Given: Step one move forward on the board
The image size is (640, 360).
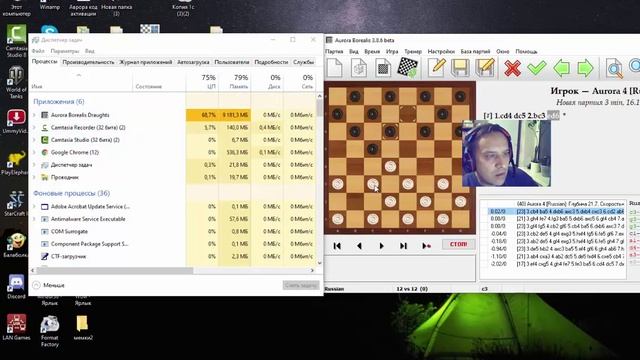Looking at the screenshot, I should 382,246.
